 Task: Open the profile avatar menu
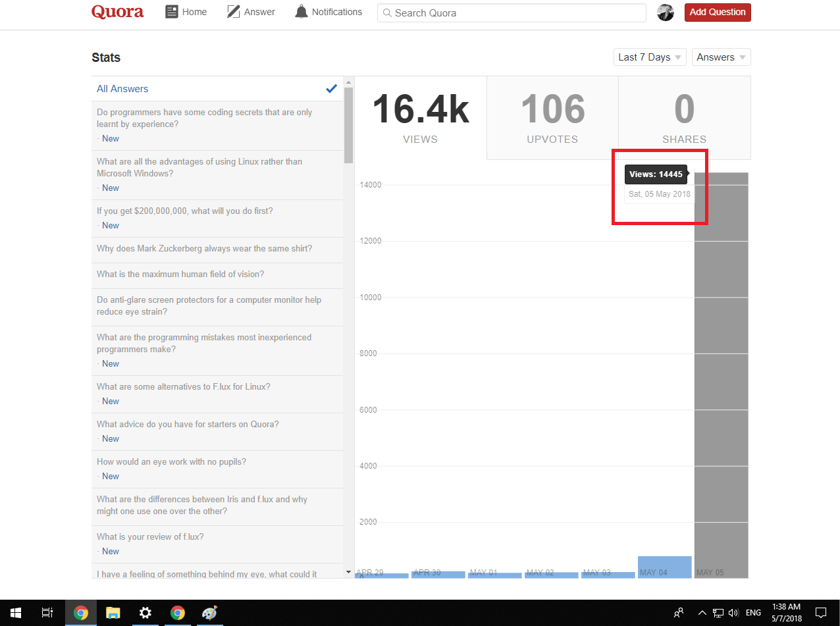[666, 13]
